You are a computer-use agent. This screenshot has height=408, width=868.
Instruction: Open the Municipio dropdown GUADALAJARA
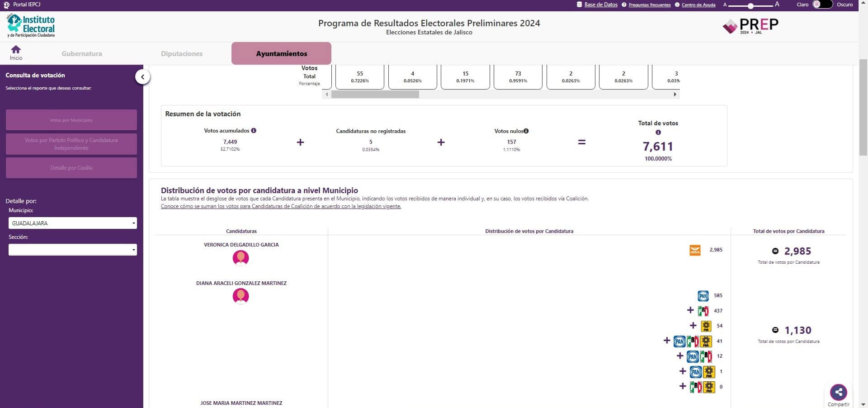coord(72,223)
